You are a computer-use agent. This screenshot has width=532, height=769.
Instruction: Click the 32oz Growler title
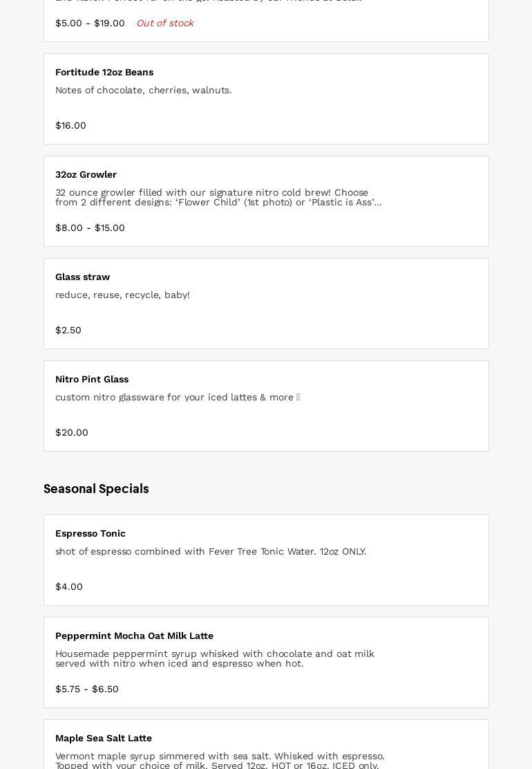pos(86,174)
